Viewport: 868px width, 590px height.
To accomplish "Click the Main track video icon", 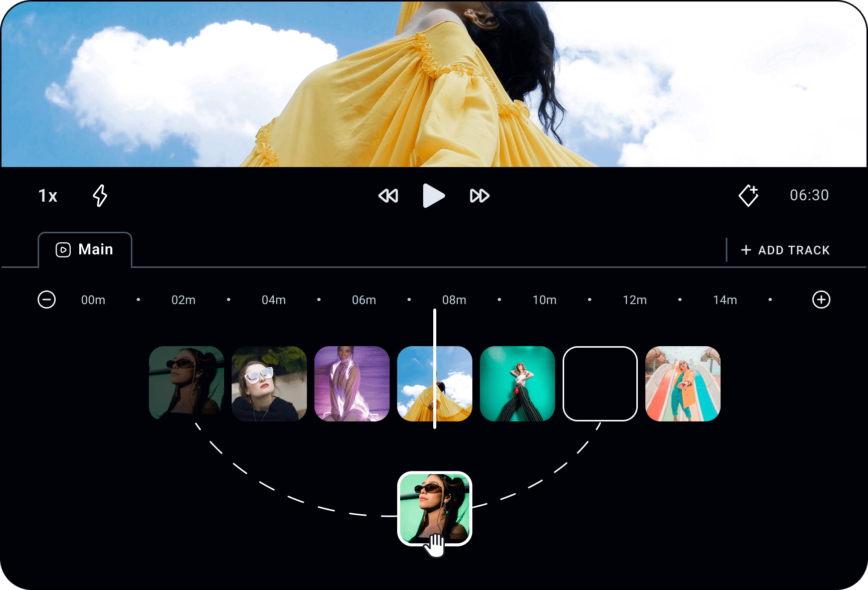I will pos(62,249).
